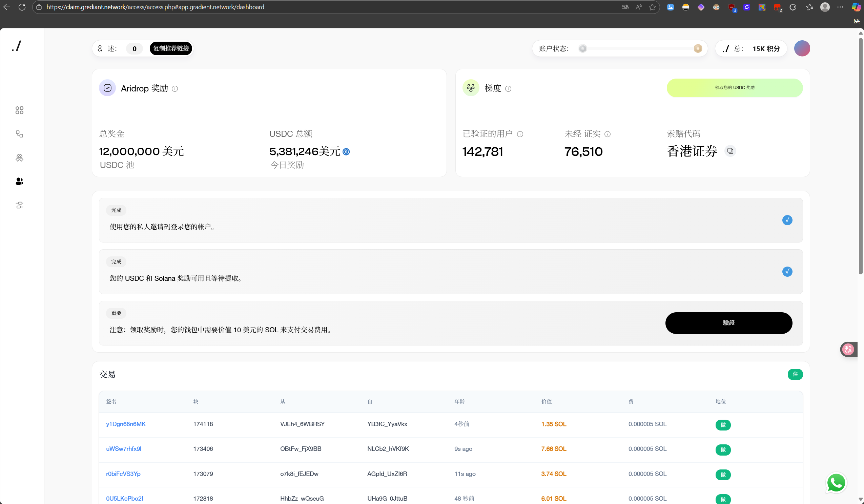Copy the claim code with copy icon

[730, 151]
